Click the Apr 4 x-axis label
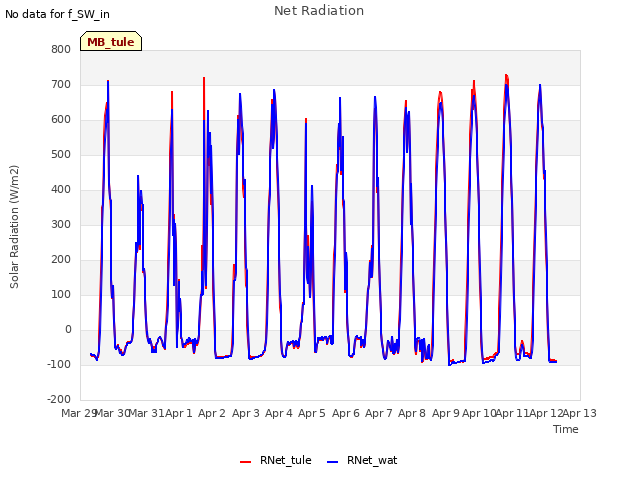 point(279,413)
